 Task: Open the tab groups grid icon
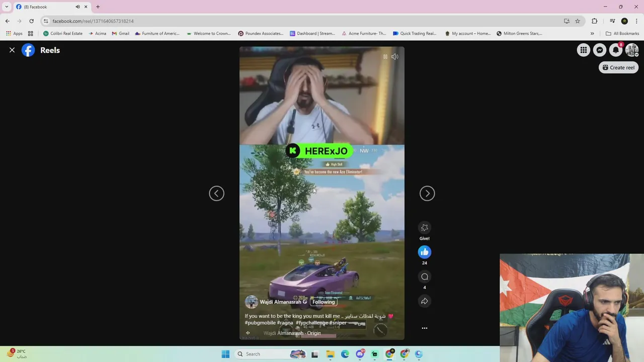click(31, 34)
